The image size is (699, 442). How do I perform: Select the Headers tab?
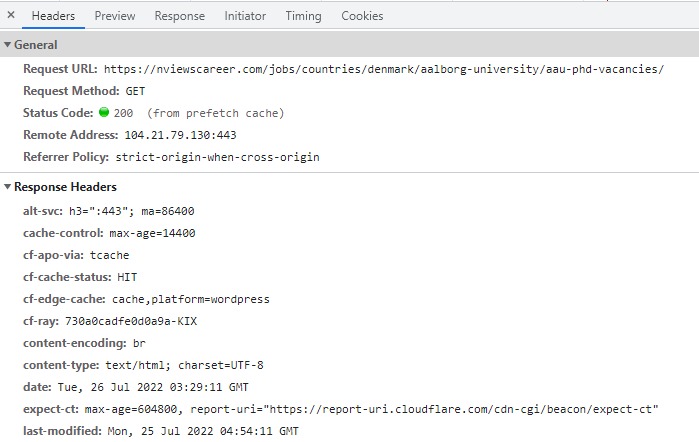[53, 16]
